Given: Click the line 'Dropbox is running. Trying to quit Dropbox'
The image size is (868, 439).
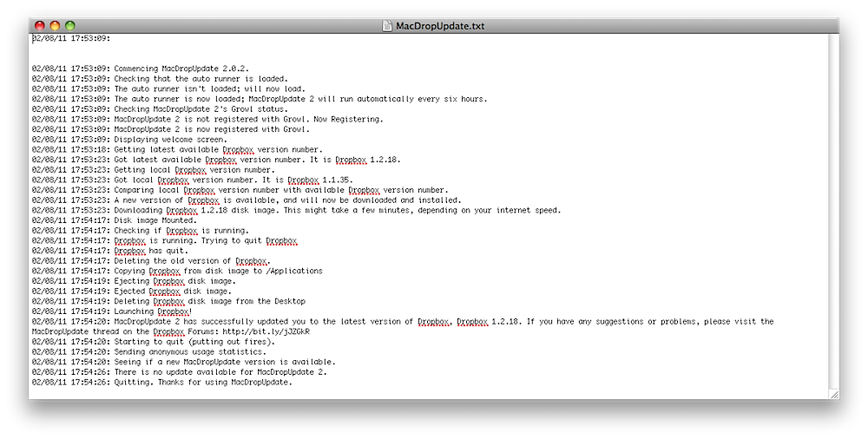Looking at the screenshot, I should tap(164, 241).
